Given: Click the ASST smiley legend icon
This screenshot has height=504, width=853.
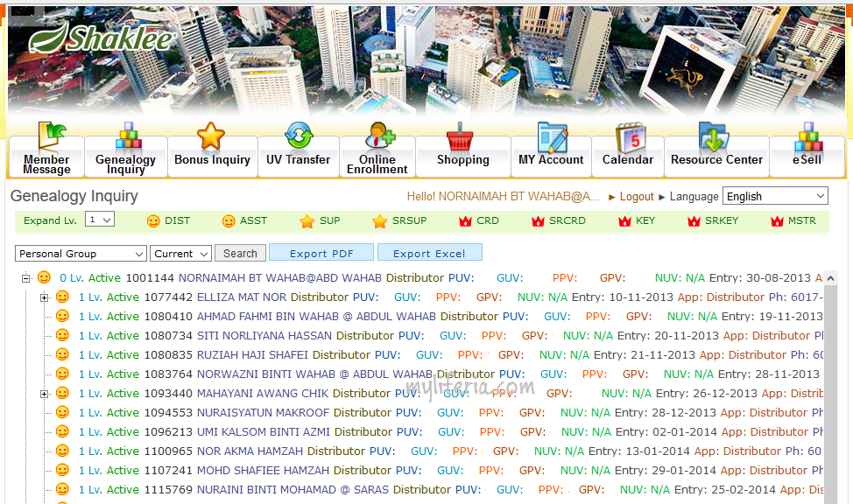Looking at the screenshot, I should coord(229,221).
